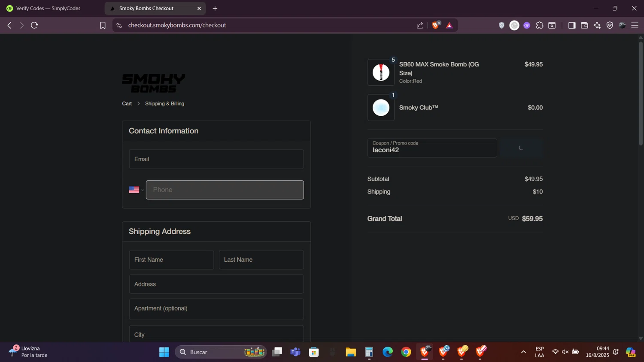Open Brave VPN icon
Image resolution: width=644 pixels, height=362 pixels.
[x=610, y=25]
